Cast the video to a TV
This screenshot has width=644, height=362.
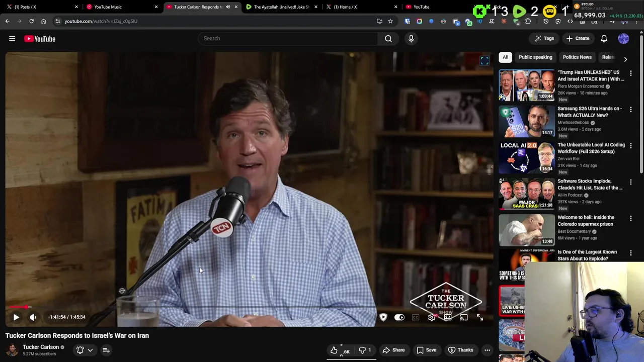click(464, 317)
